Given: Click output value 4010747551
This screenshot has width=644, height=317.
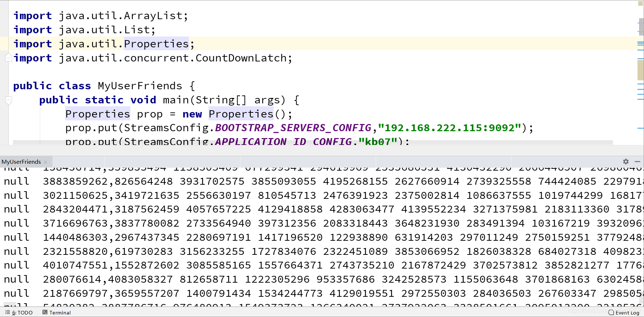Looking at the screenshot, I should coord(75,265).
